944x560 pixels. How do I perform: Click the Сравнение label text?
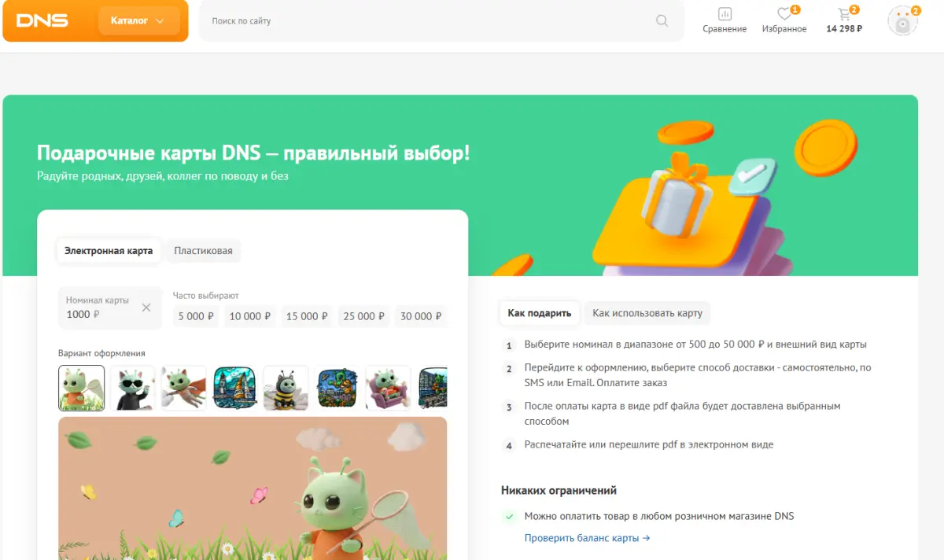point(725,29)
